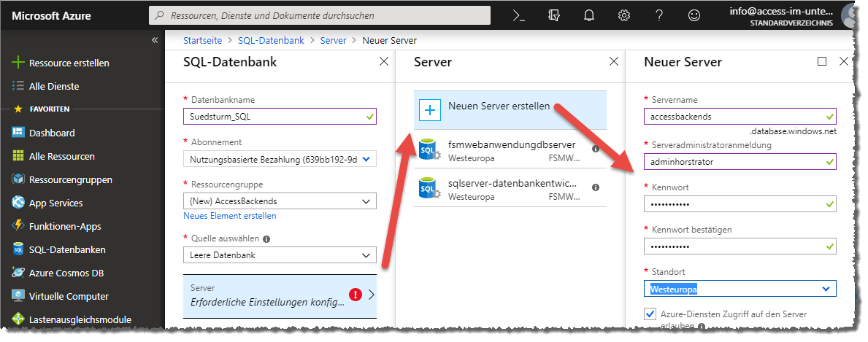
Task: Select the Ressource erstellen menu item
Action: pyautogui.click(x=69, y=63)
